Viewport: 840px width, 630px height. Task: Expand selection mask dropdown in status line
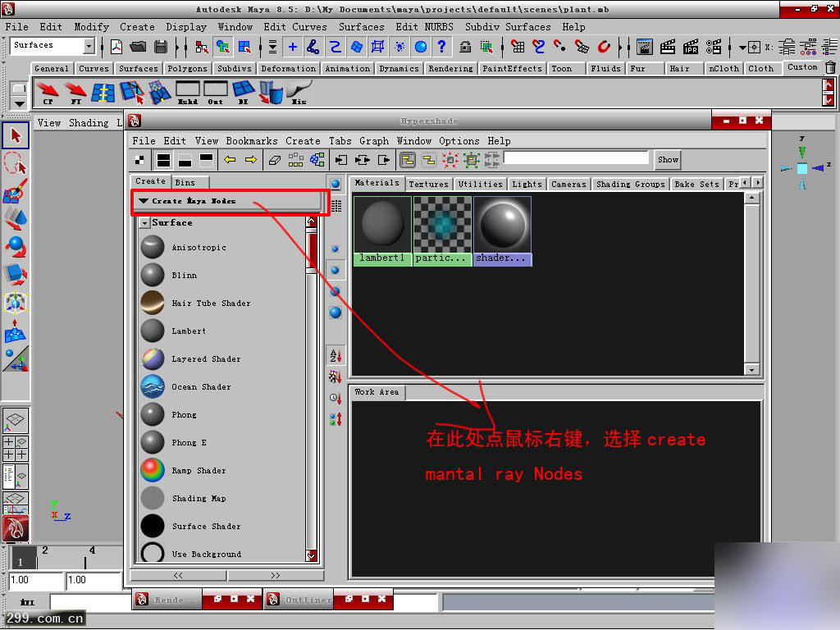pyautogui.click(x=272, y=47)
